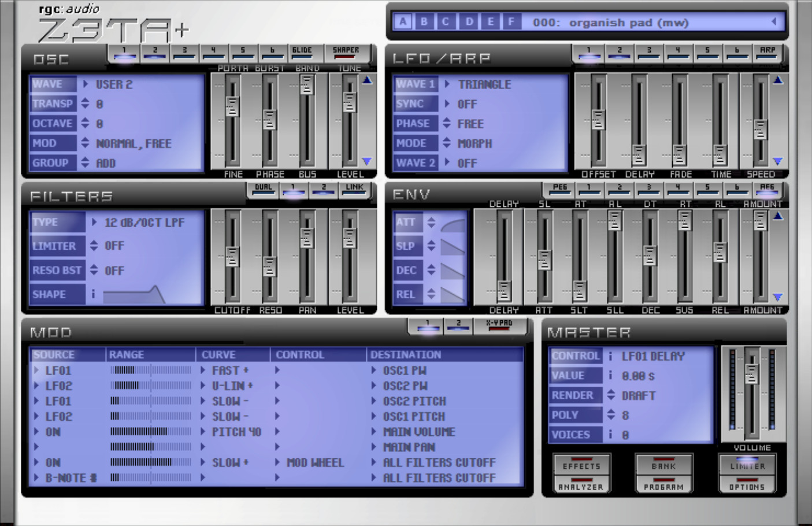
Task: Open LFO WAVE 2 selection arrow
Action: (447, 163)
